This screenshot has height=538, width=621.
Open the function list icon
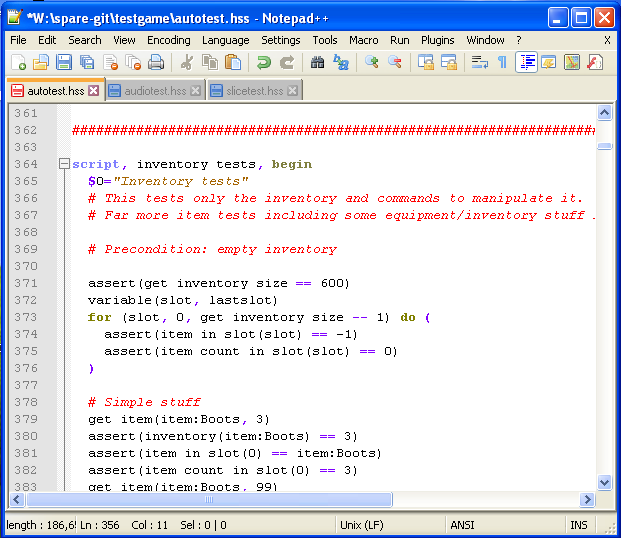point(595,63)
